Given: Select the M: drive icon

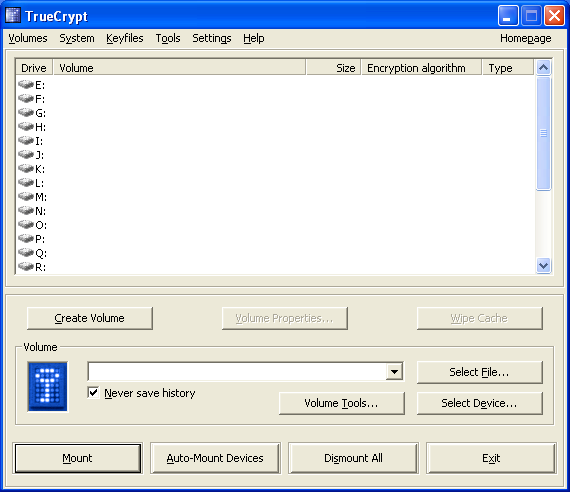Looking at the screenshot, I should tap(26, 196).
